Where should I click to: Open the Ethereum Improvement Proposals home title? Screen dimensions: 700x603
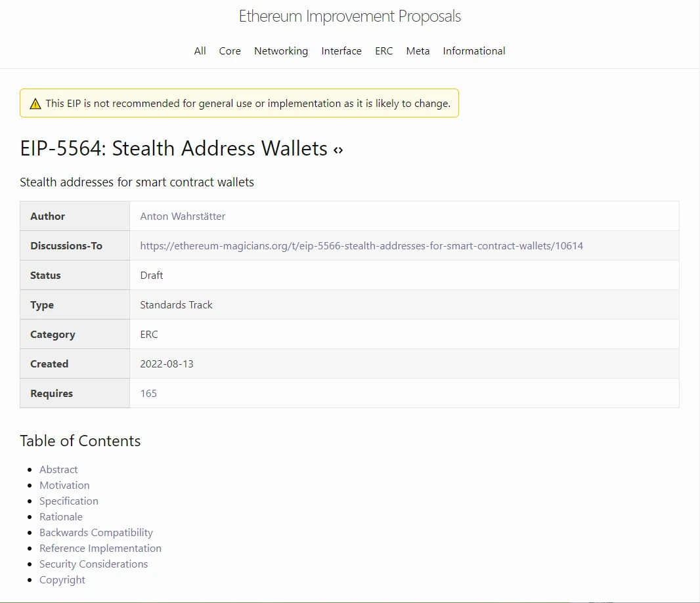point(349,16)
